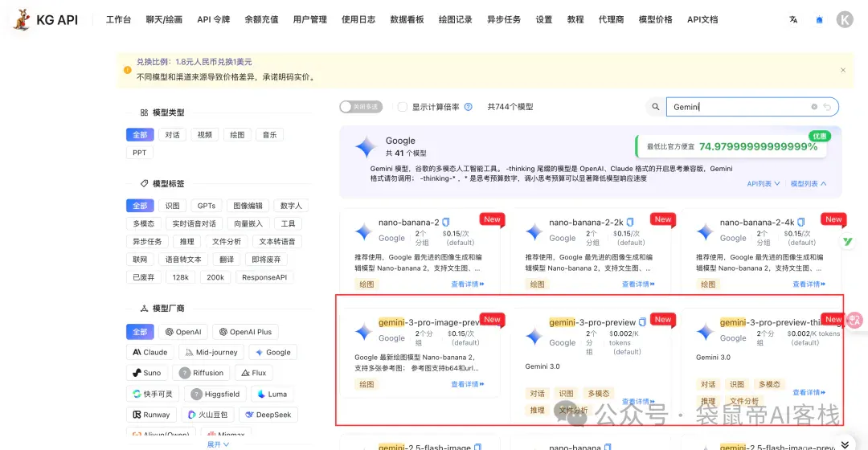
Task: Select the 识图 model tag filter
Action: click(x=172, y=206)
